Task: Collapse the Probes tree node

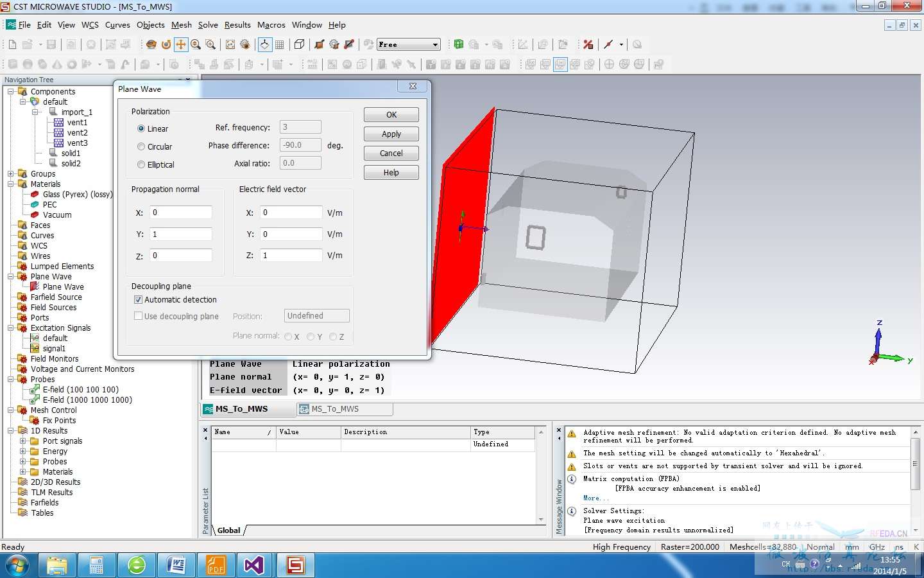Action: 11,380
